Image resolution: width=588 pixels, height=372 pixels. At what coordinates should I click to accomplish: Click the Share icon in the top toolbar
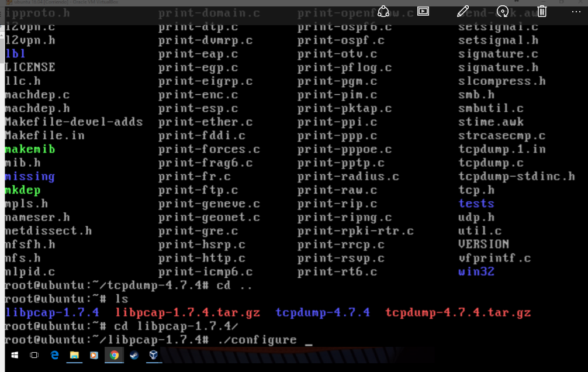point(383,11)
